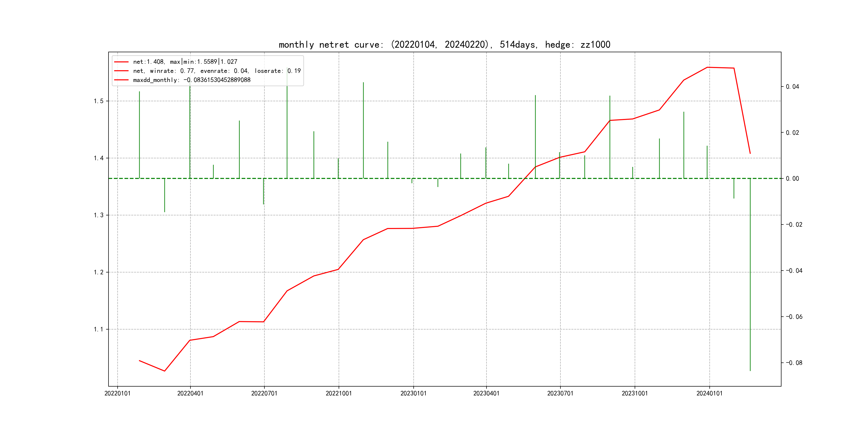Click the chart title 'monthly netret curve'
This screenshot has height=434, width=868.
444,44
